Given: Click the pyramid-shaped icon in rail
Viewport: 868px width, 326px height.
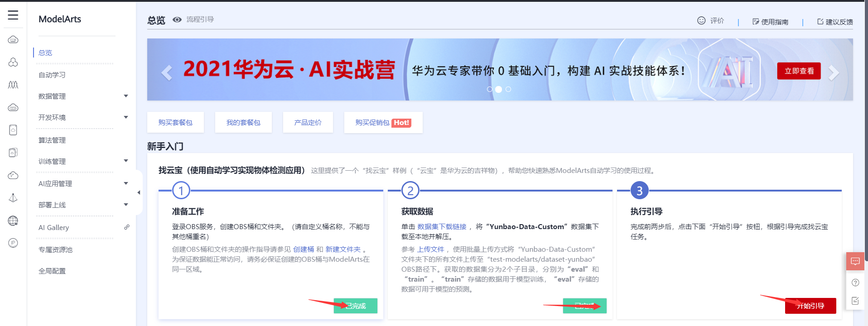Looking at the screenshot, I should tap(13, 198).
